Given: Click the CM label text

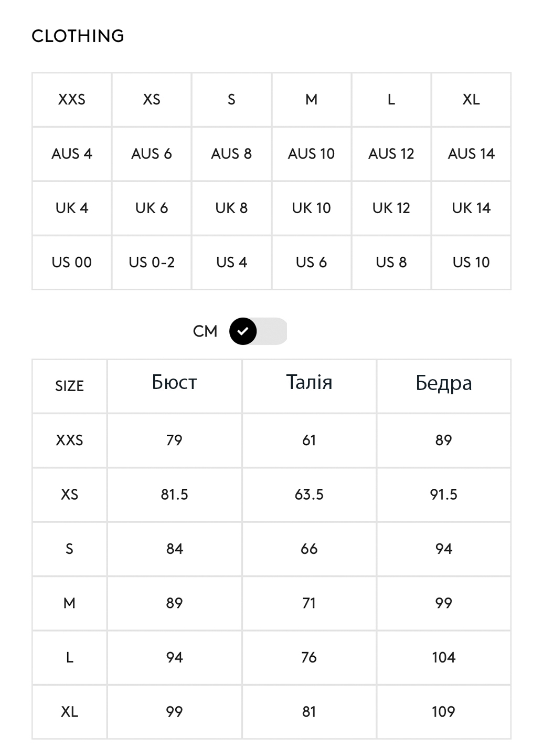Looking at the screenshot, I should coord(205,331).
